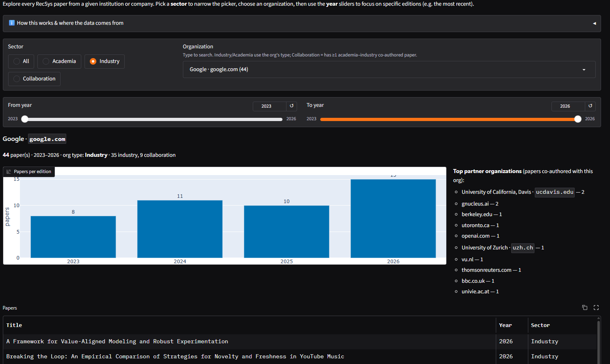
Task: Select the Value-Aligned Modeling paper row
Action: point(300,342)
